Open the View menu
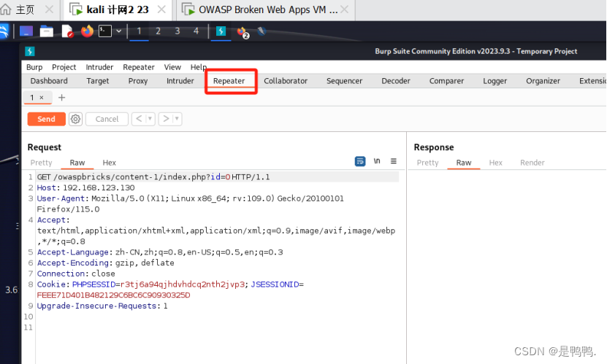Viewport: 607px width, 364px height. coord(172,67)
